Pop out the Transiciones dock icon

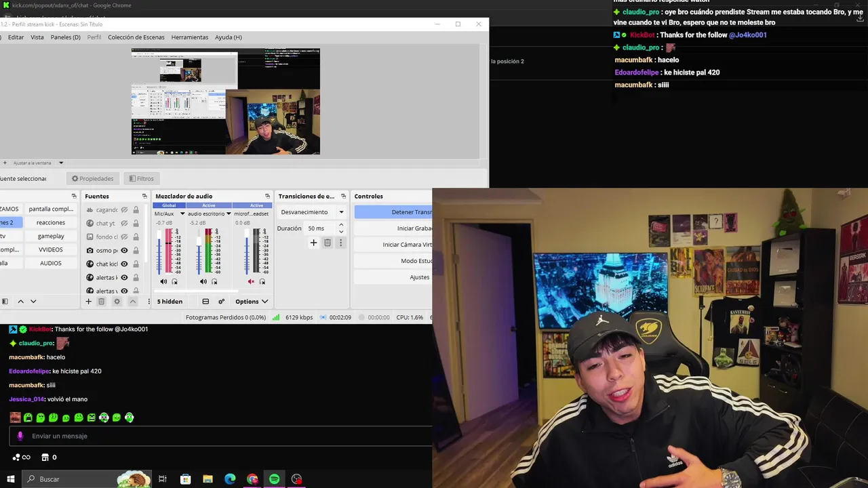point(343,197)
